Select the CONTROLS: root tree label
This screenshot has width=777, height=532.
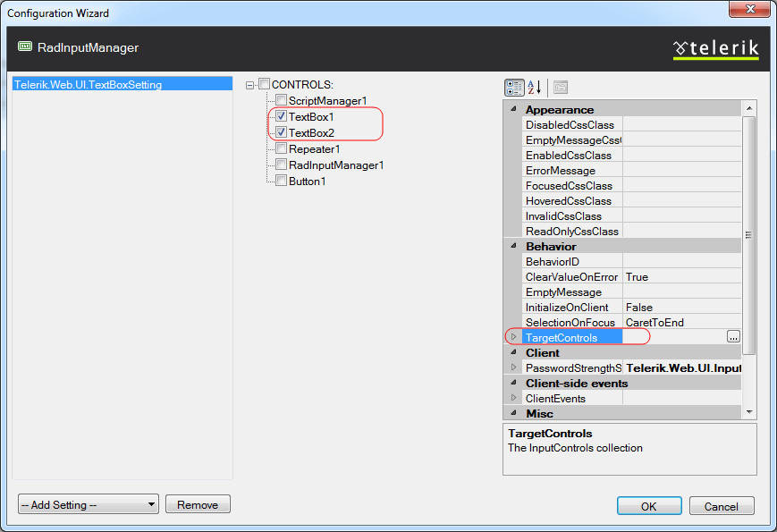[x=302, y=84]
